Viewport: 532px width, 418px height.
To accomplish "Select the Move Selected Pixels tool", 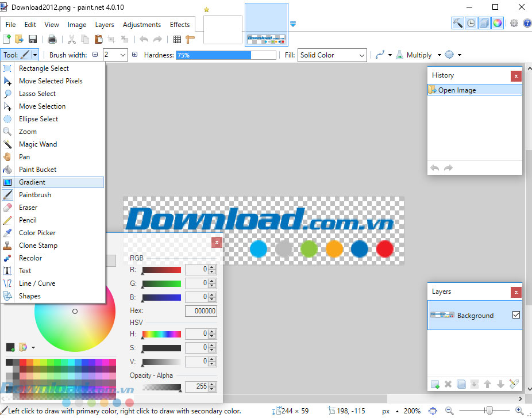I will point(53,81).
